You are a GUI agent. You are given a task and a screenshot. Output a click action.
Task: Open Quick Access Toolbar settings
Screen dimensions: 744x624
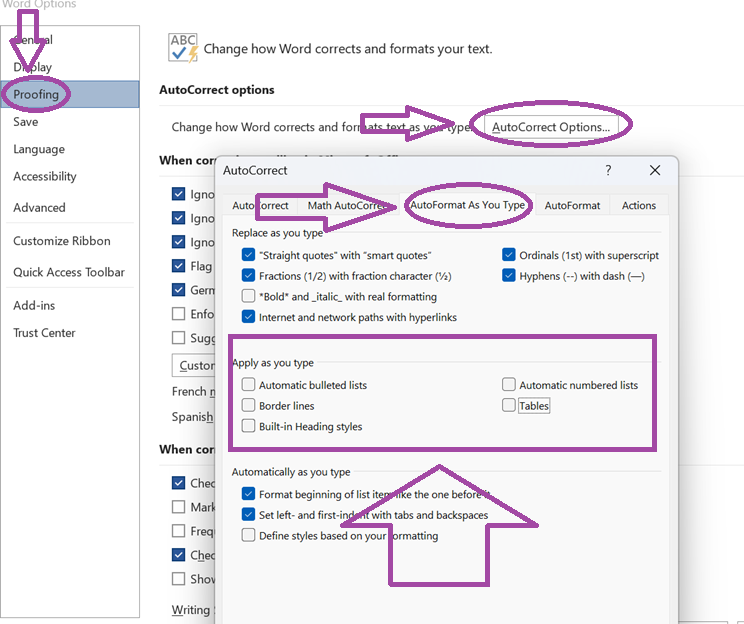[x=69, y=272]
